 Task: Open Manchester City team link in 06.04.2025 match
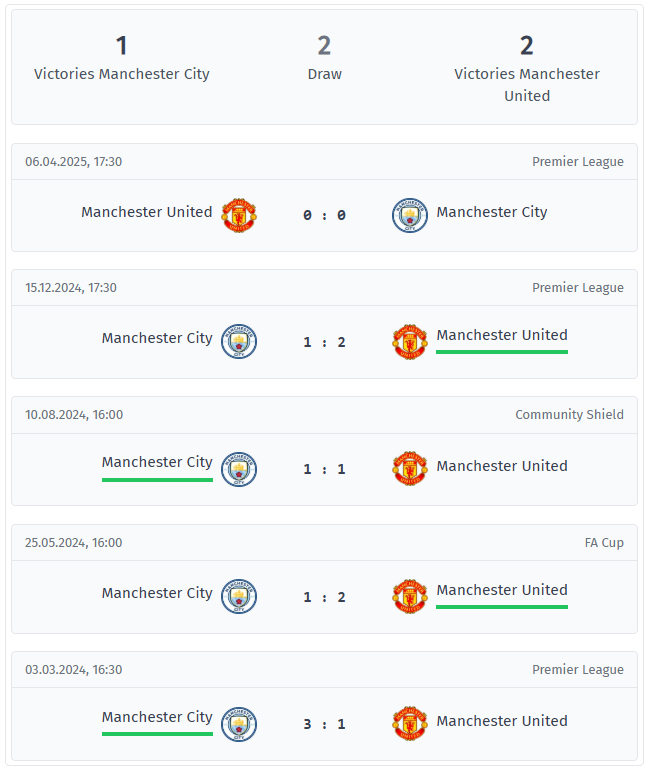[492, 212]
